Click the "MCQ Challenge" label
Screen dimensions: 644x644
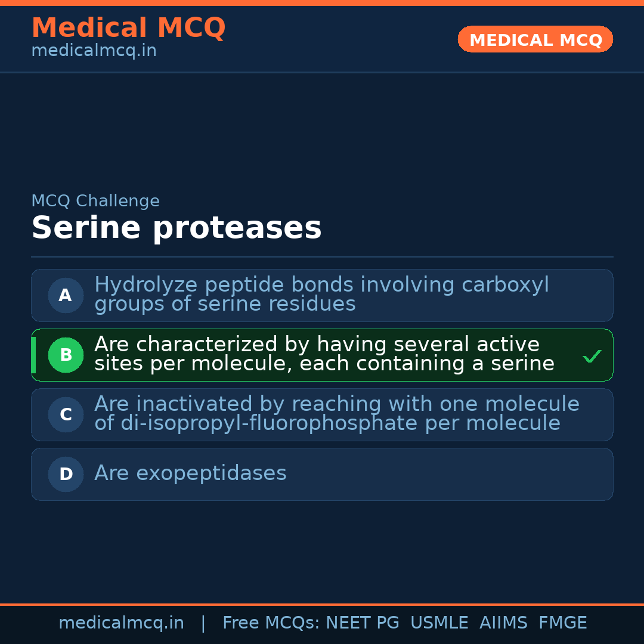coord(95,201)
